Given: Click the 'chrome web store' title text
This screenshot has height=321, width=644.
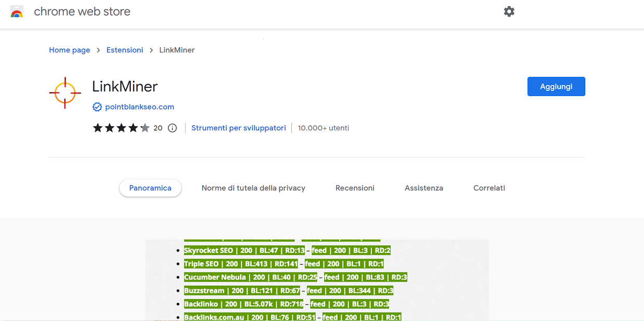Looking at the screenshot, I should click(82, 11).
